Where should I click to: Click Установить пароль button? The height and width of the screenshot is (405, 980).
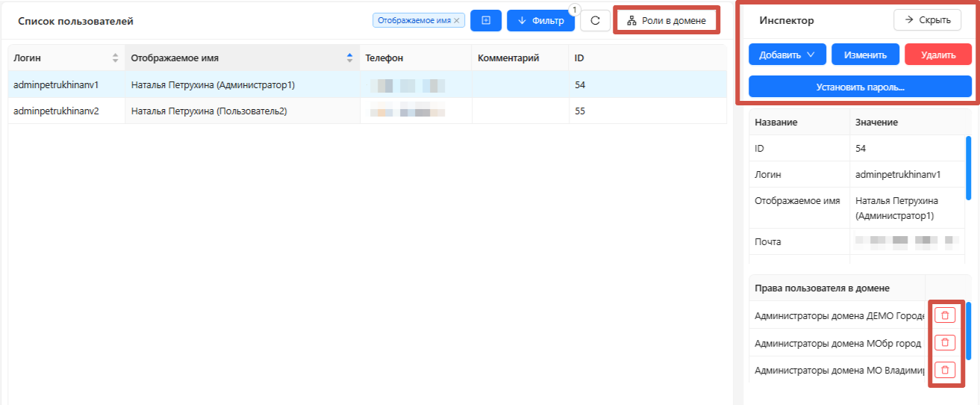pyautogui.click(x=860, y=87)
